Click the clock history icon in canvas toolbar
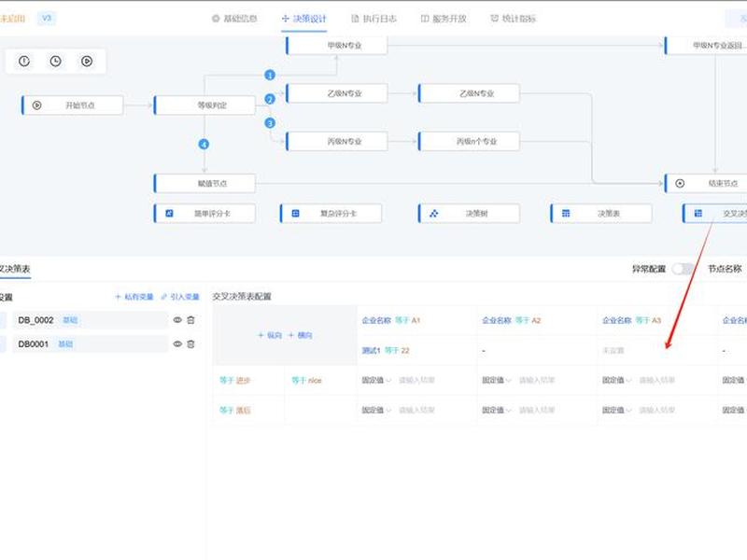 click(56, 61)
